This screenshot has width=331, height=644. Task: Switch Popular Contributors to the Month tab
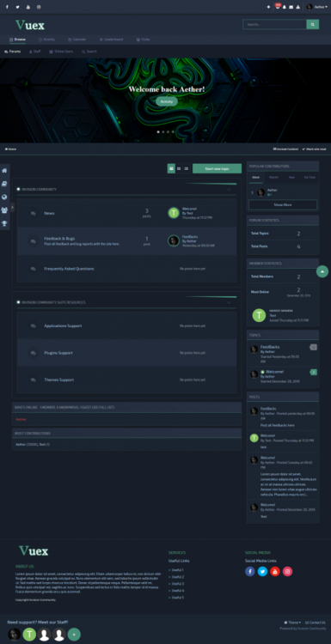(x=273, y=178)
